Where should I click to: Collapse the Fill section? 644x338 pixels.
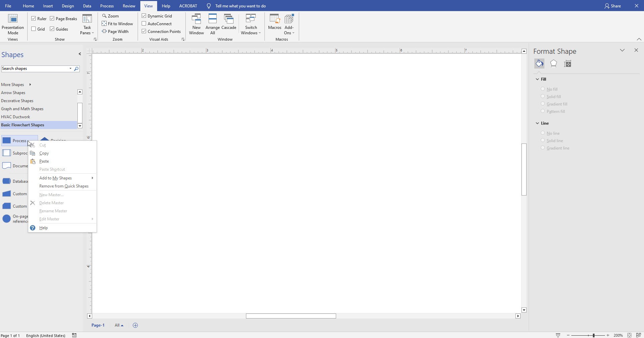537,79
